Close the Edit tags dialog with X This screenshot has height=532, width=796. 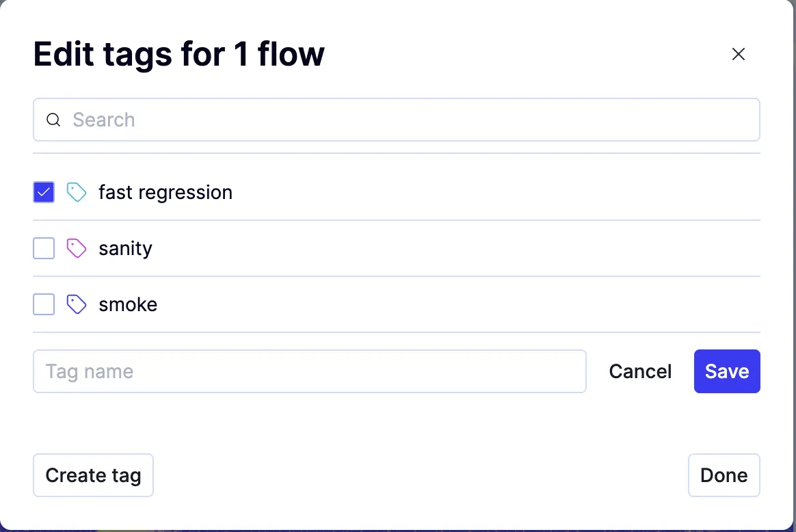point(739,55)
